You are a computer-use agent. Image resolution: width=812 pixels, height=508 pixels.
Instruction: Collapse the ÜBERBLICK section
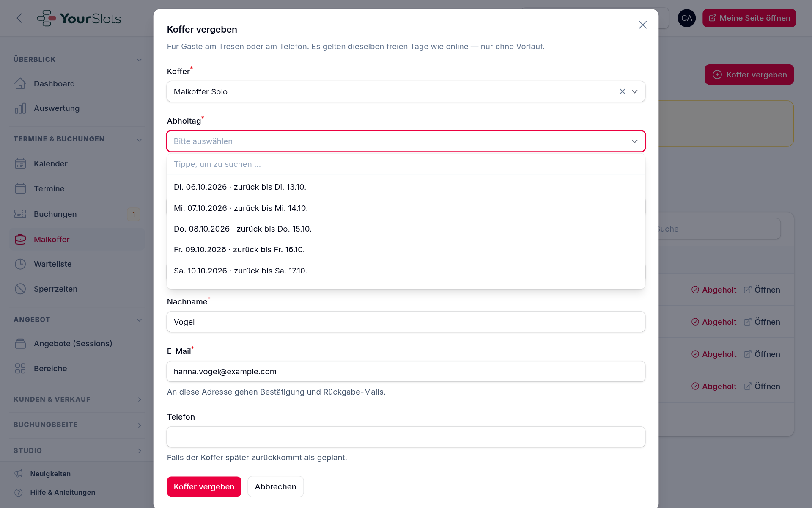tap(139, 60)
